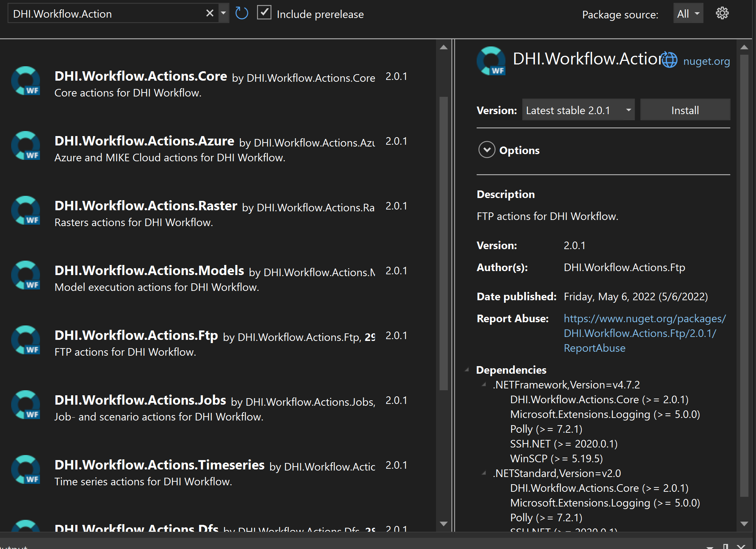Select DHI.Workflow.Actions.Ftp package title
756x549 pixels.
[136, 335]
